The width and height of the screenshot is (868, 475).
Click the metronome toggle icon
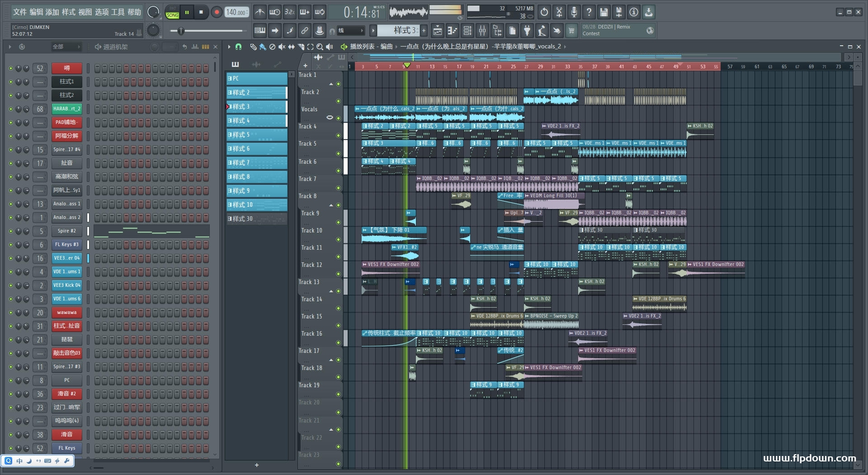(259, 12)
